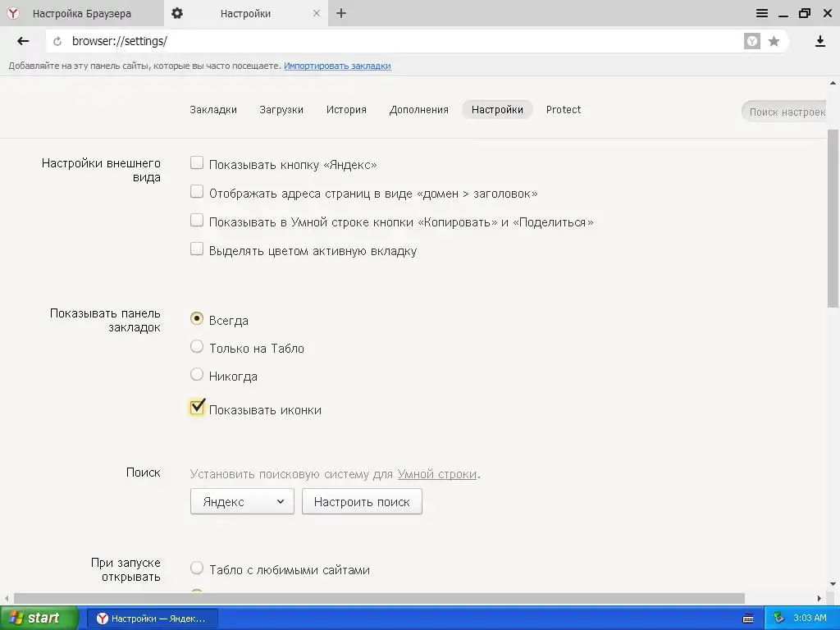The height and width of the screenshot is (630, 840).
Task: Open downloads with the arrow icon
Action: [x=820, y=41]
